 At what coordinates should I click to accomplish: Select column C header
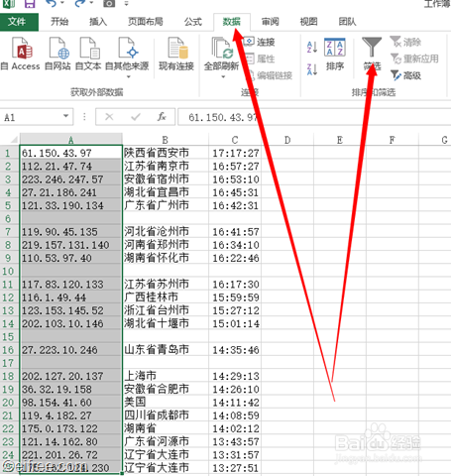(x=235, y=140)
